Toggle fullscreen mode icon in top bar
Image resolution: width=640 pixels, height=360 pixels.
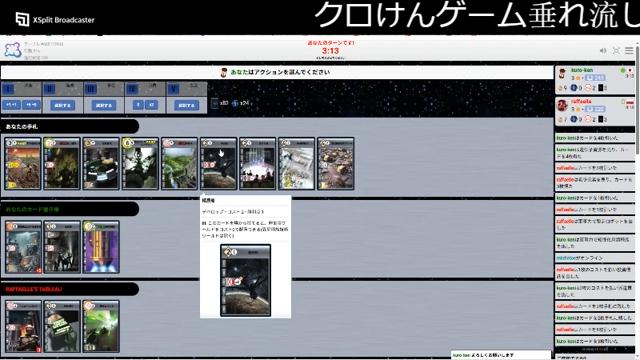coord(616,51)
